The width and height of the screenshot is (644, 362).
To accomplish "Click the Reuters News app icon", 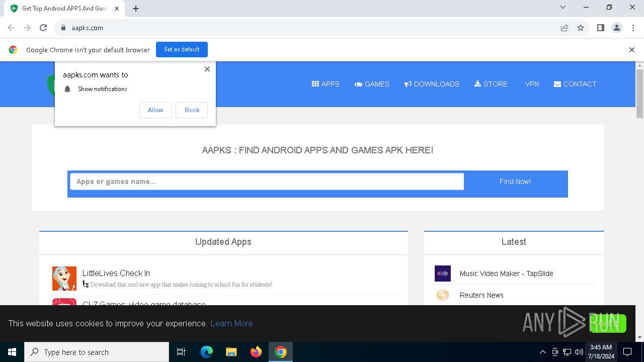I will click(x=443, y=295).
